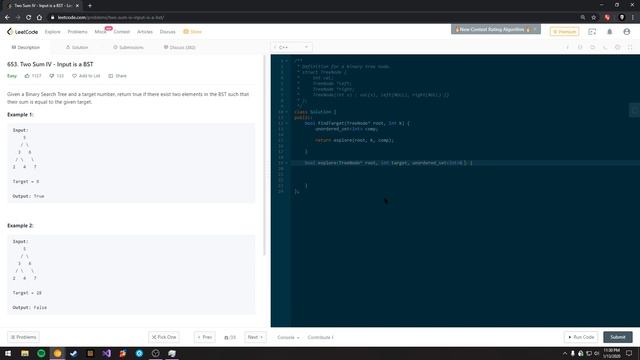Click the address bar URL
The width and height of the screenshot is (640, 360).
(111, 18)
